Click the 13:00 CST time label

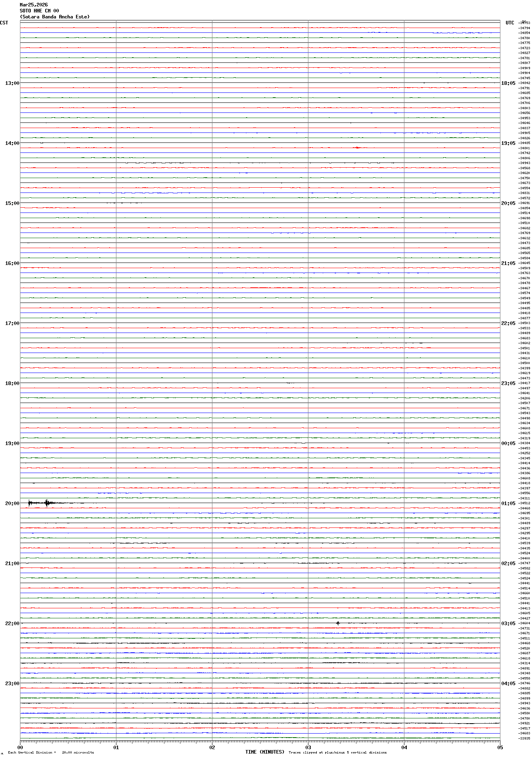pos(12,83)
